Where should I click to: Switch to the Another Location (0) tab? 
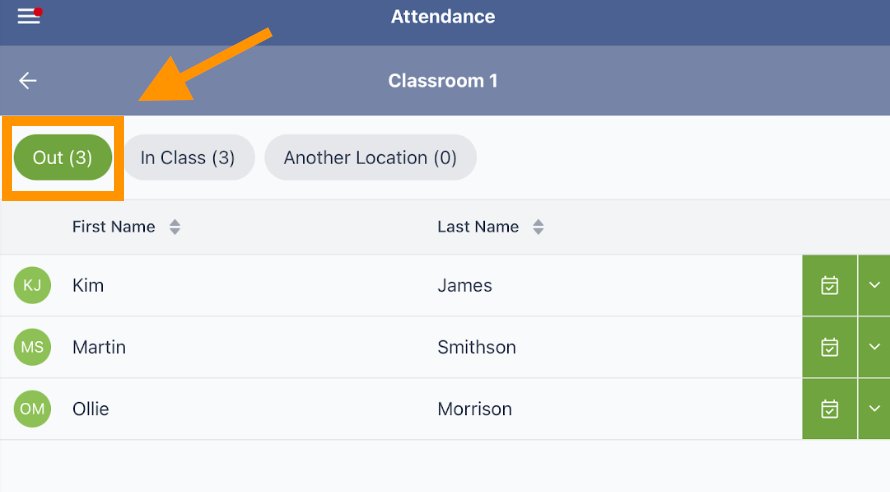[370, 158]
